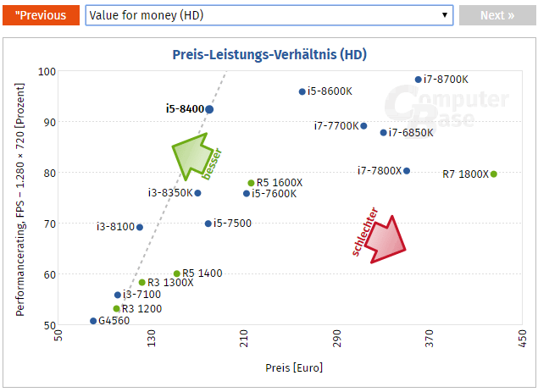The height and width of the screenshot is (392, 538).
Task: Click the y-axis tick value 70
Action: (50, 224)
